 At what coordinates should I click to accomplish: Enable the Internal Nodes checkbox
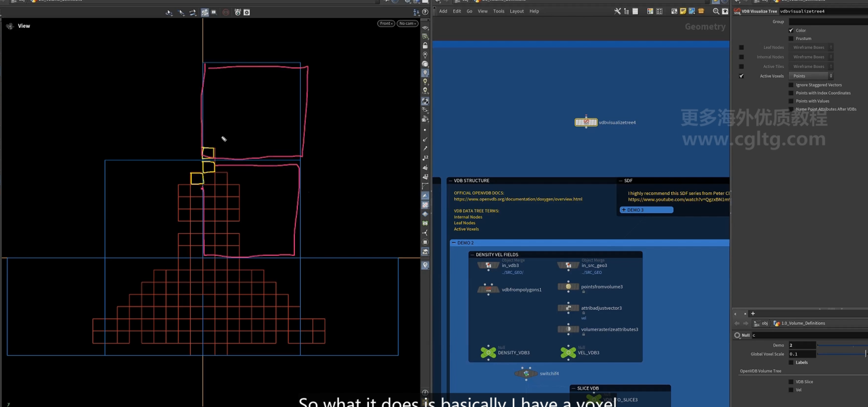click(x=741, y=57)
